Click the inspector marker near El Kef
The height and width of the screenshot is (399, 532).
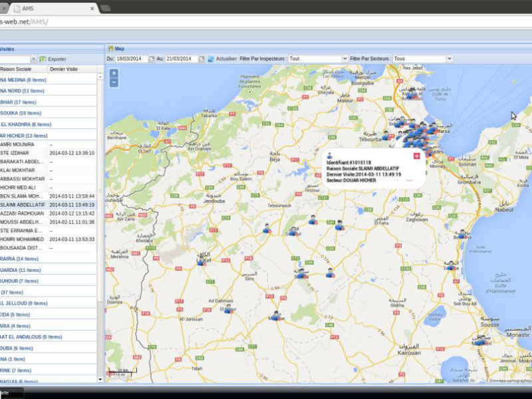pos(201,261)
